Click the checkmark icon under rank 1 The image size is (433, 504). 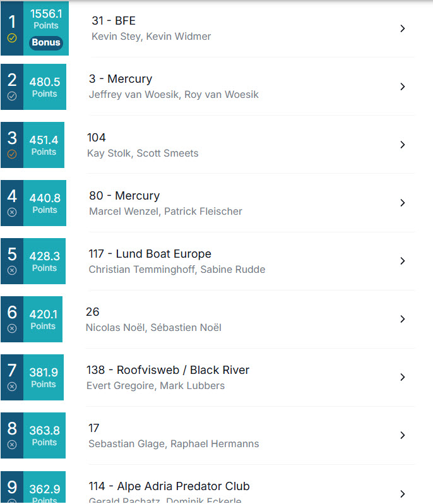(x=11, y=38)
